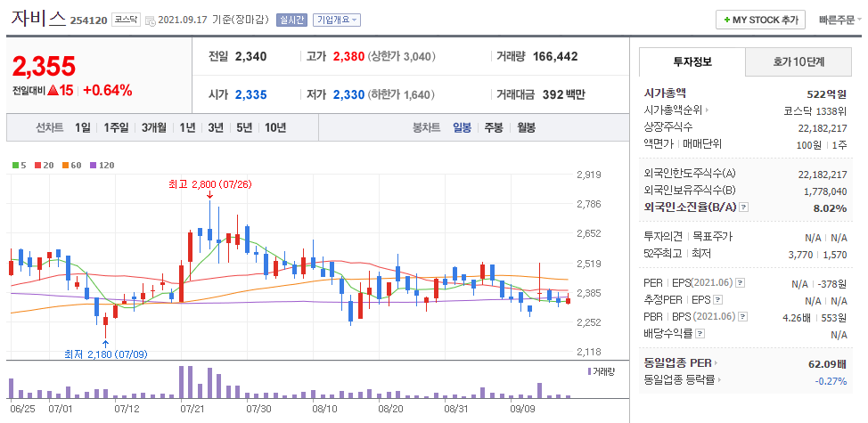Click the 07/21 date on the chart axis
The height and width of the screenshot is (423, 868).
coord(192,409)
